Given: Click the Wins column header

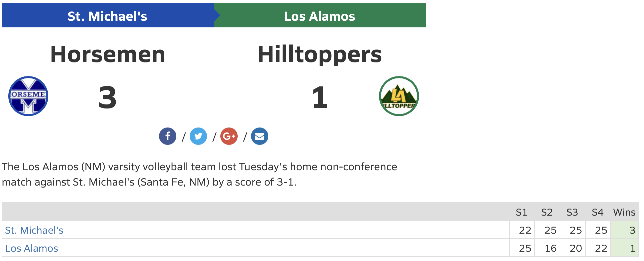Looking at the screenshot, I should pos(624,212).
